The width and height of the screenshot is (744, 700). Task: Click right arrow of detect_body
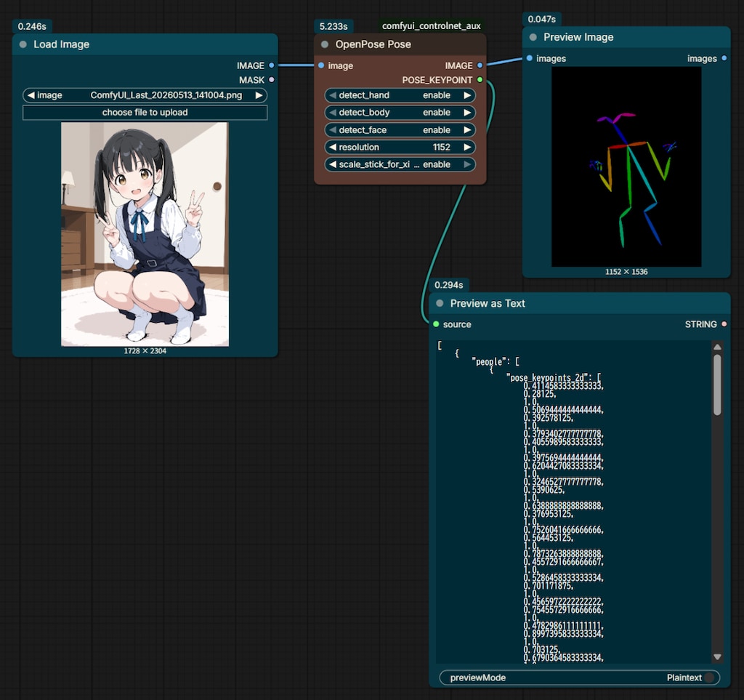(467, 113)
